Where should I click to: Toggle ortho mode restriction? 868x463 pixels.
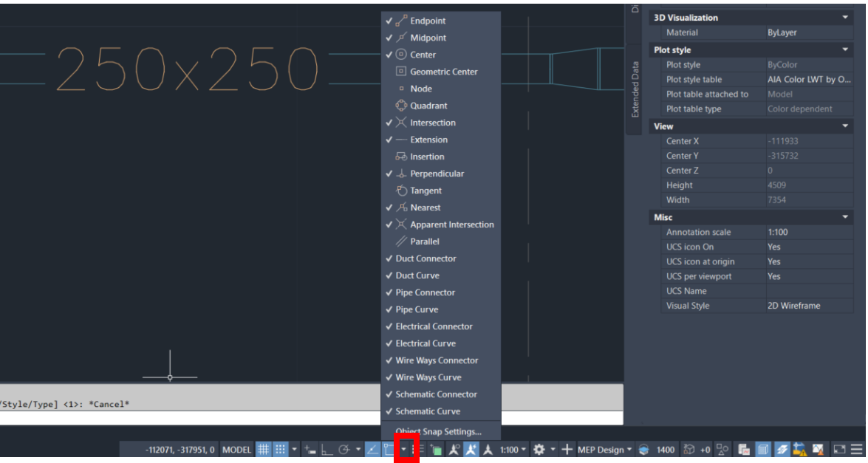[326, 449]
